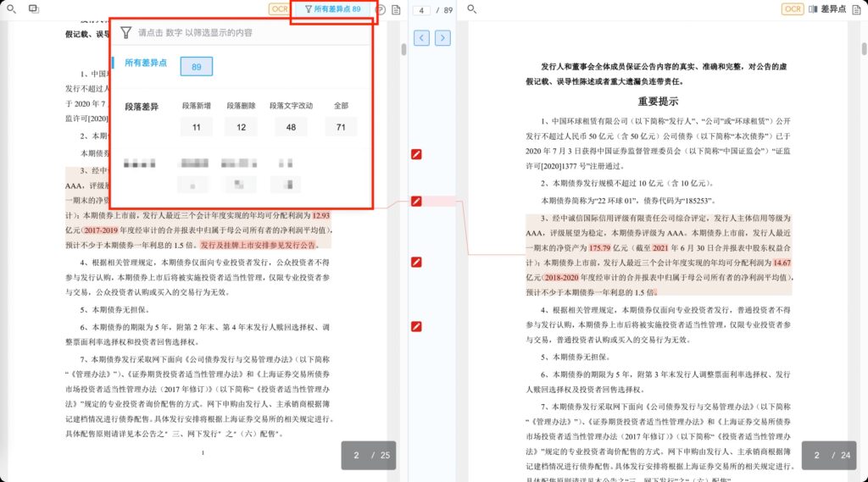The height and width of the screenshot is (482, 868).
Task: Click the left document search magnifier icon
Action: pos(9,8)
